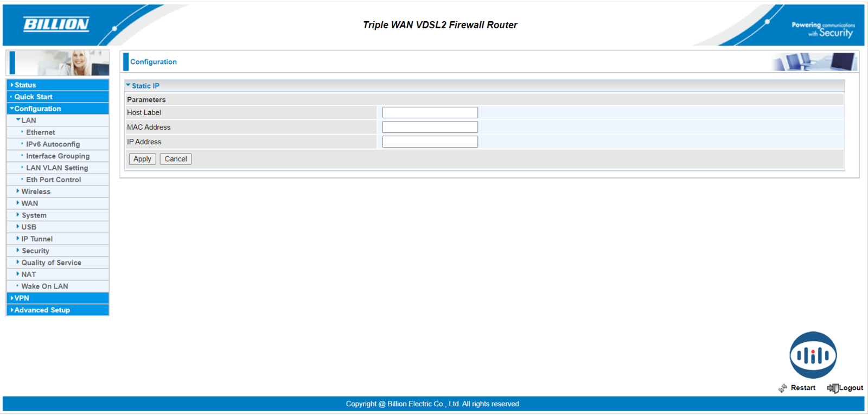This screenshot has height=415, width=868.
Task: Expand the VPN menu
Action: pyautogui.click(x=22, y=298)
